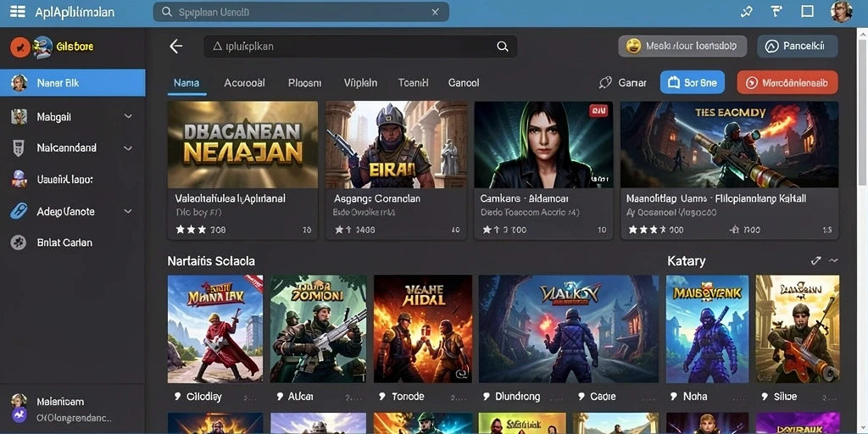This screenshot has height=434, width=868.
Task: Click the Noha label
Action: [x=695, y=397]
